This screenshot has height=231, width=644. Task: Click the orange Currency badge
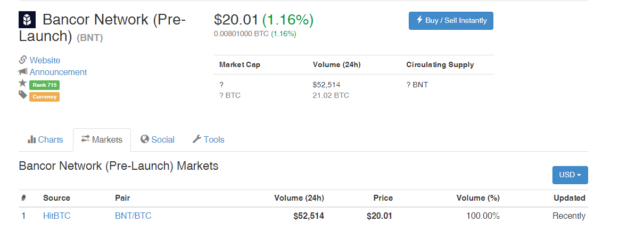44,97
